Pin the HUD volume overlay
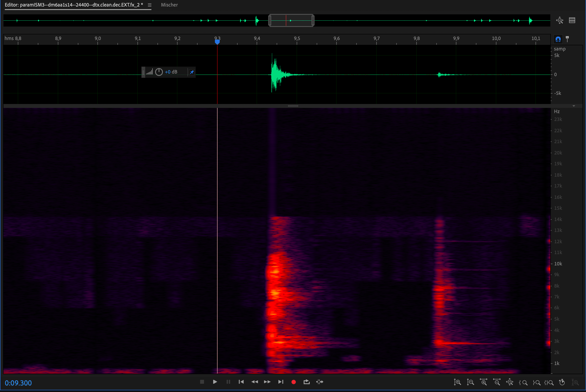 click(192, 72)
